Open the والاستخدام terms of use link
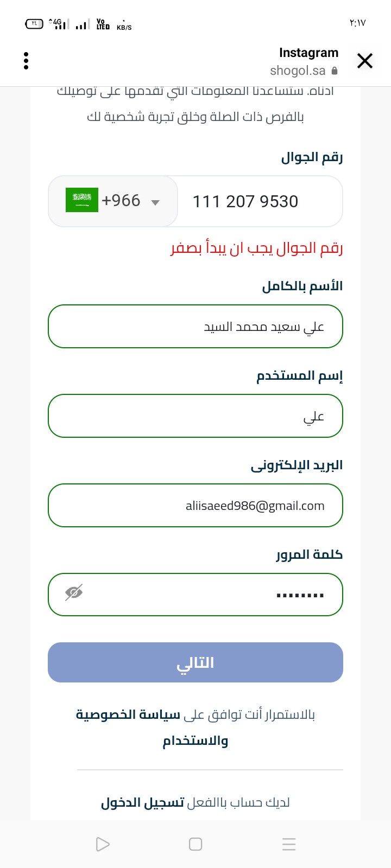The width and height of the screenshot is (391, 868). click(195, 741)
